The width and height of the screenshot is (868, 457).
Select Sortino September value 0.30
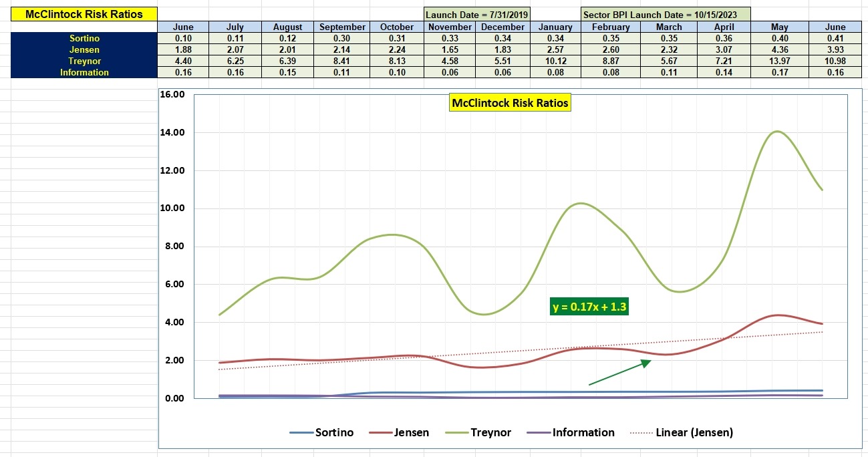click(x=342, y=39)
